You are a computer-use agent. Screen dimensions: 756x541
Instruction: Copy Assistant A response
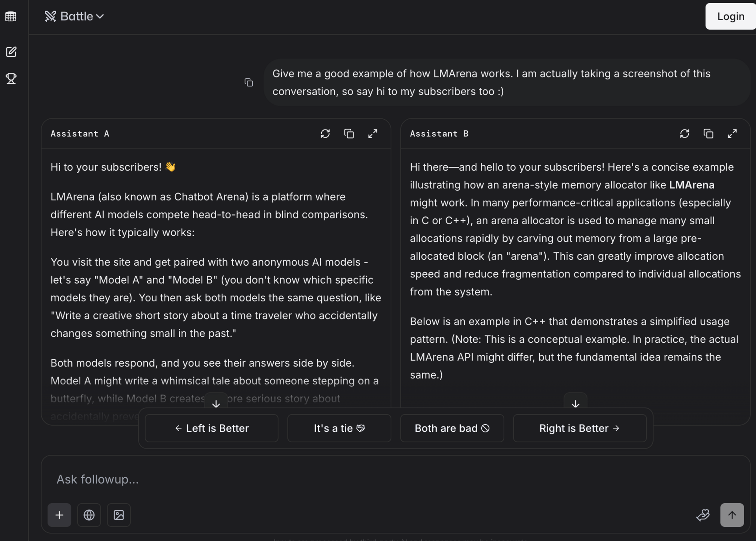point(349,134)
